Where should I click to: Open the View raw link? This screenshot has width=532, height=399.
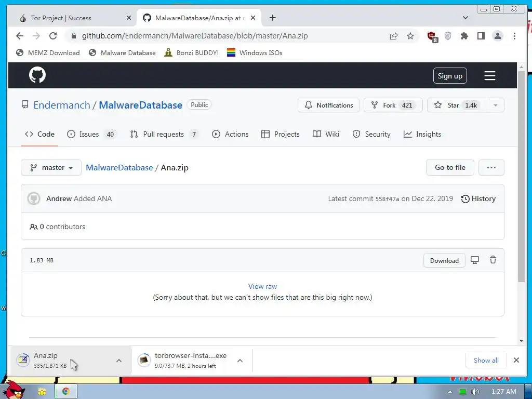pos(262,286)
